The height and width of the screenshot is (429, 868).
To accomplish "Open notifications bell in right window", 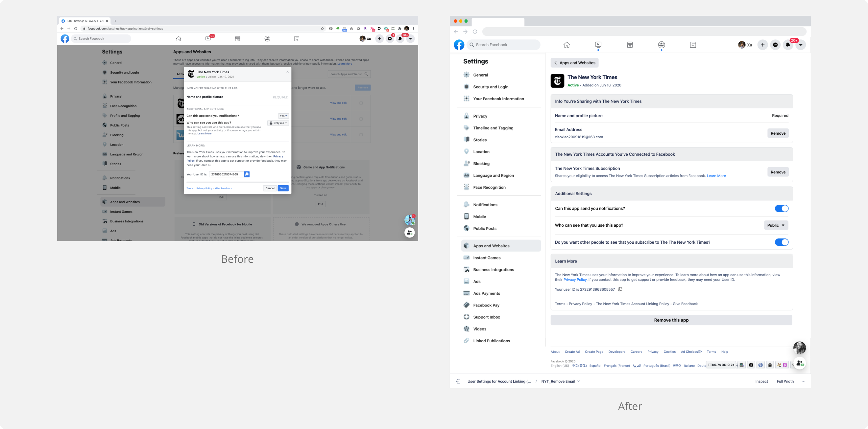I will tap(788, 45).
